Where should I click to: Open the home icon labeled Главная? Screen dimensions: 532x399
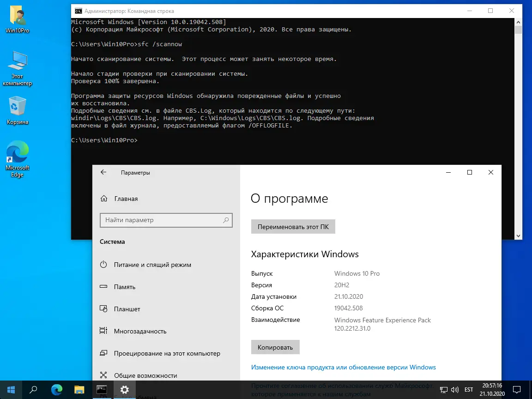[x=125, y=199]
